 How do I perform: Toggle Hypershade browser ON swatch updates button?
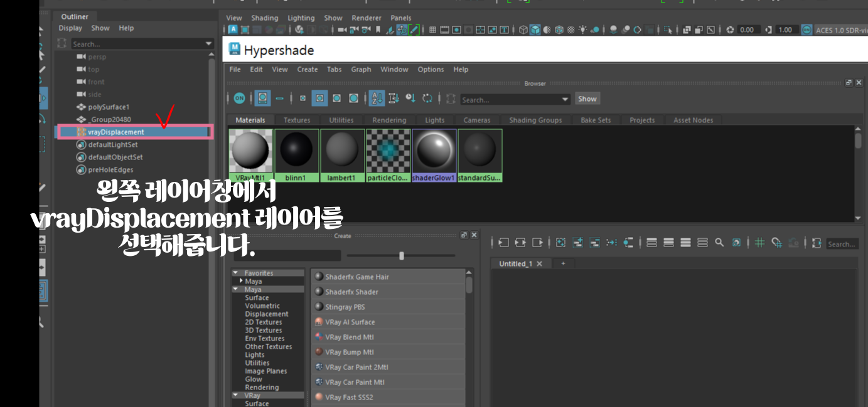tap(239, 98)
